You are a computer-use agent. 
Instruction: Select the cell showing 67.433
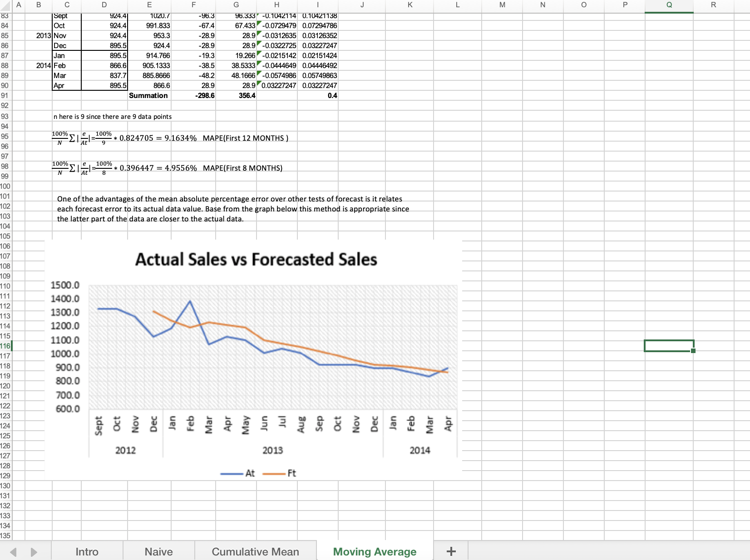point(237,25)
